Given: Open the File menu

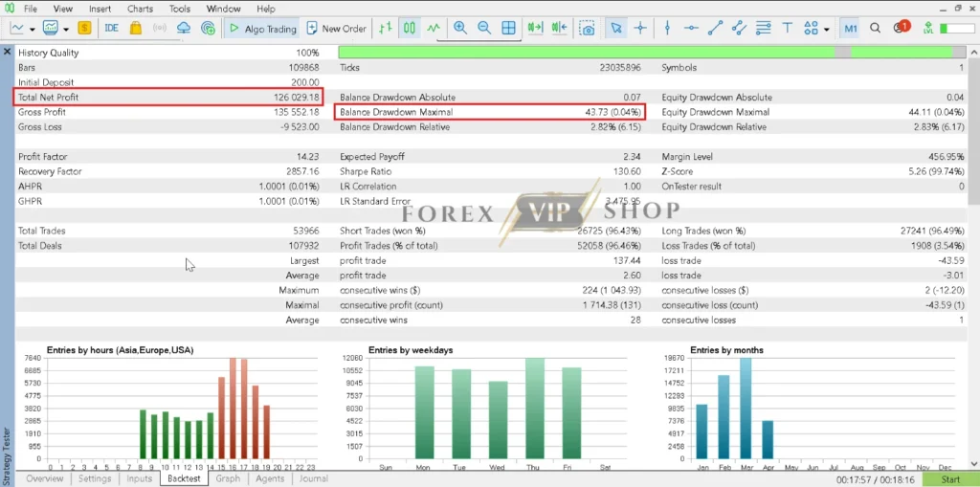Looking at the screenshot, I should coord(30,9).
